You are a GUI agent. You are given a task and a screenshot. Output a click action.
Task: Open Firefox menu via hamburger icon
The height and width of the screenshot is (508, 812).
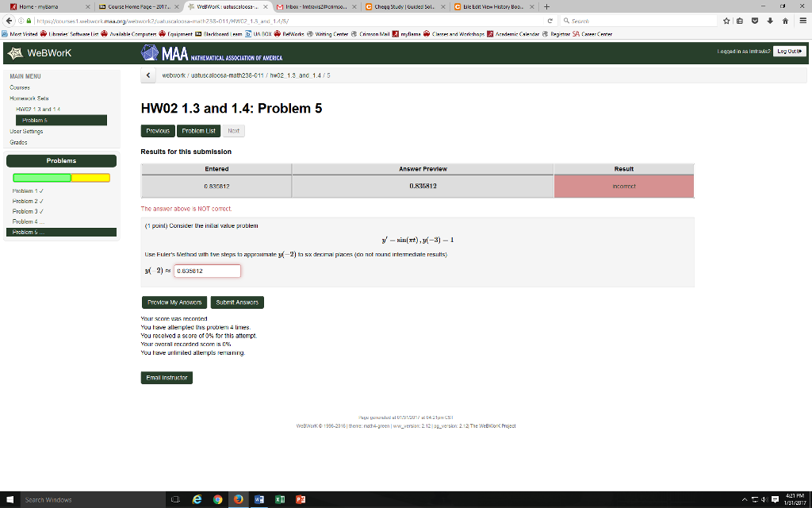(x=802, y=21)
